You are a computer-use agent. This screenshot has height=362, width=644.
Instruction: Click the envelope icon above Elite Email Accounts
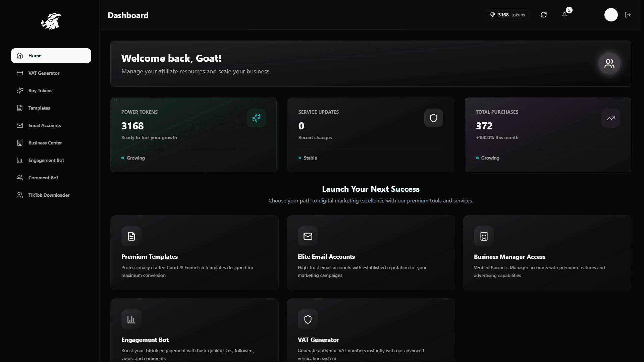coord(308,236)
